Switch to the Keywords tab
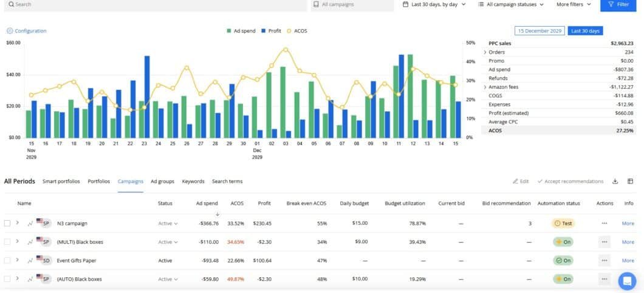This screenshot has height=293, width=644. click(x=193, y=181)
